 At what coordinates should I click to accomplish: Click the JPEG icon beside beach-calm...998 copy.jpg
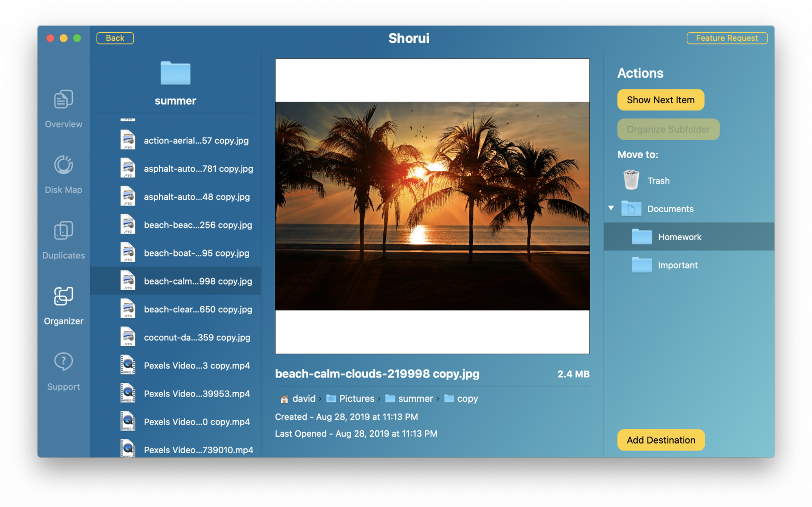128,280
